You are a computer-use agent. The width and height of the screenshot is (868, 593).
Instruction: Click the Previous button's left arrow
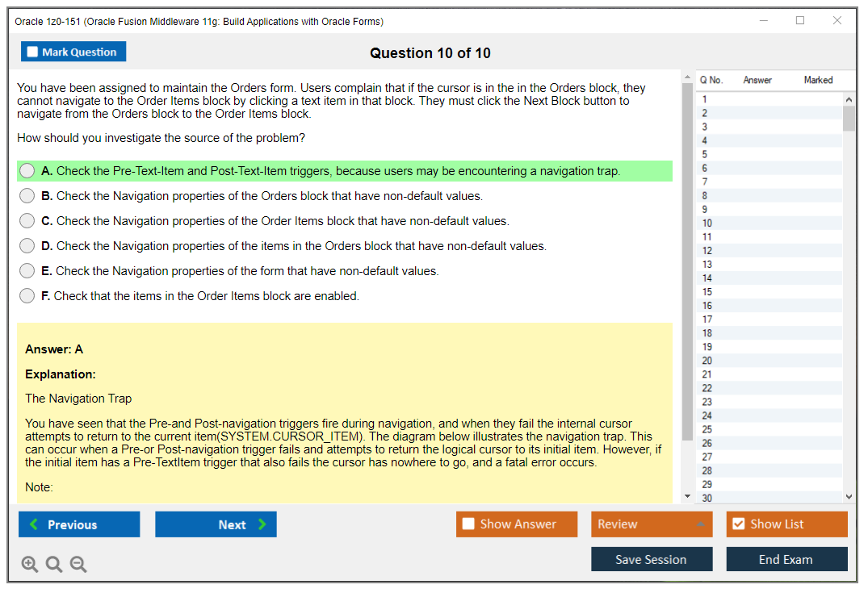34,524
